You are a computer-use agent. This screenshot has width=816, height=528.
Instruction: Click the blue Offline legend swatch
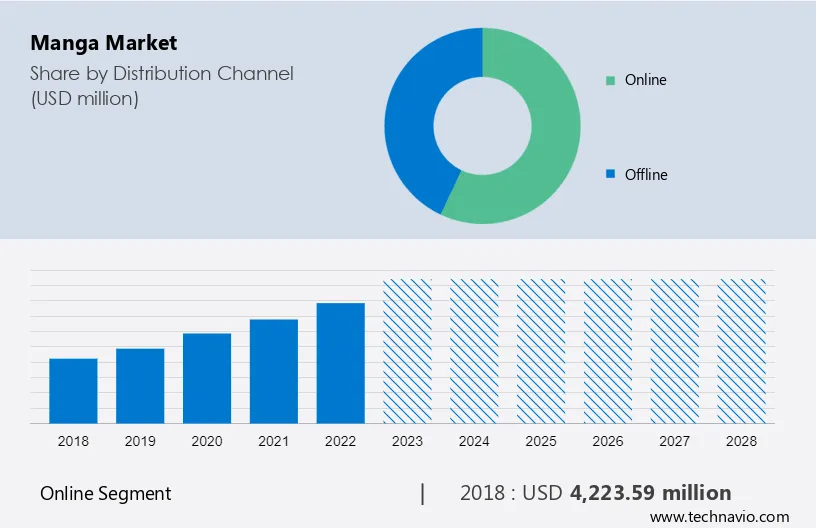point(610,174)
